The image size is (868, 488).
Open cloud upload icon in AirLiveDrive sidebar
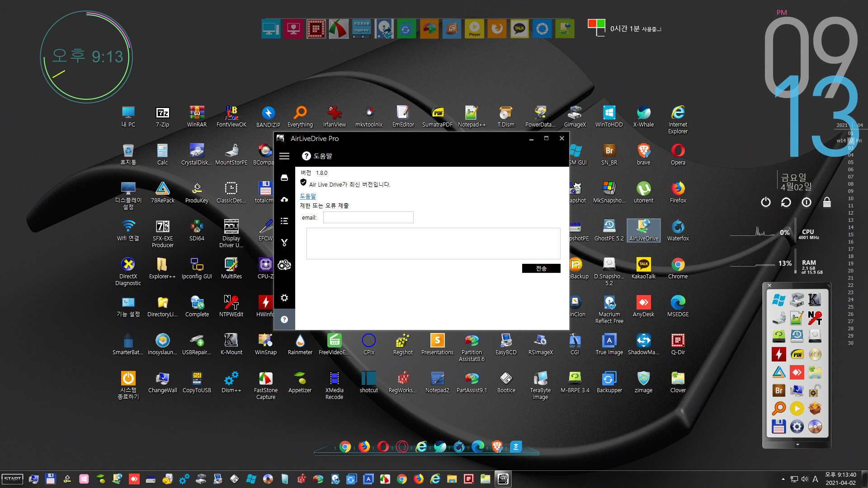click(x=284, y=199)
